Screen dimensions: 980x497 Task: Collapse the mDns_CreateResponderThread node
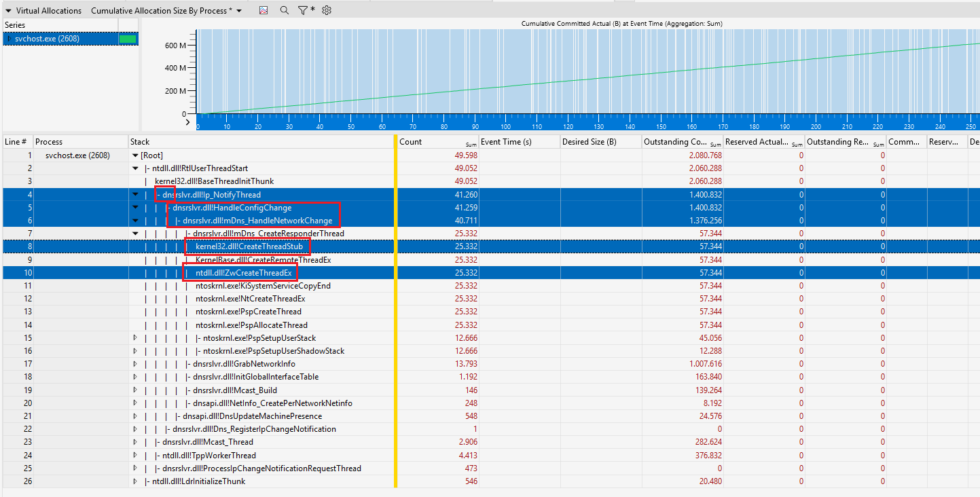(135, 234)
